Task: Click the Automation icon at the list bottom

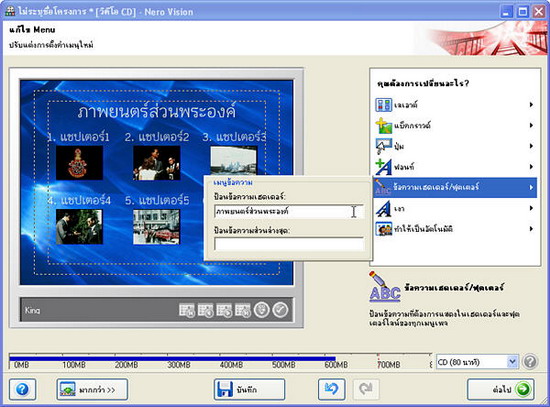Action: click(x=383, y=229)
